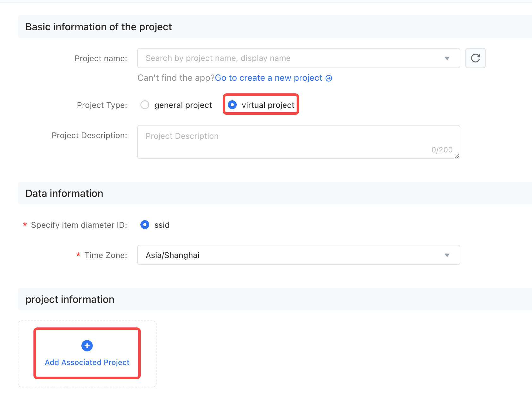Open the Project name search dropdown

[299, 58]
